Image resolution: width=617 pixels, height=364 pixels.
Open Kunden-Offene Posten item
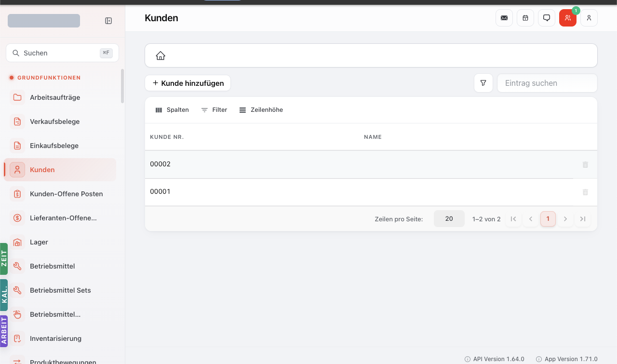pos(60,194)
